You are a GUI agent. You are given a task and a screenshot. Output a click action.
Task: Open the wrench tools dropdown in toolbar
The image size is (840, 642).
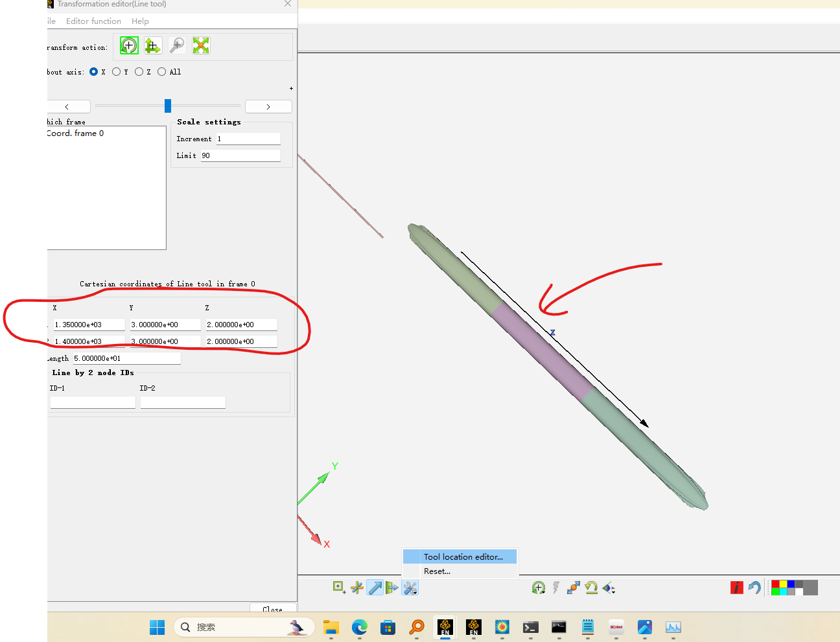pyautogui.click(x=410, y=588)
